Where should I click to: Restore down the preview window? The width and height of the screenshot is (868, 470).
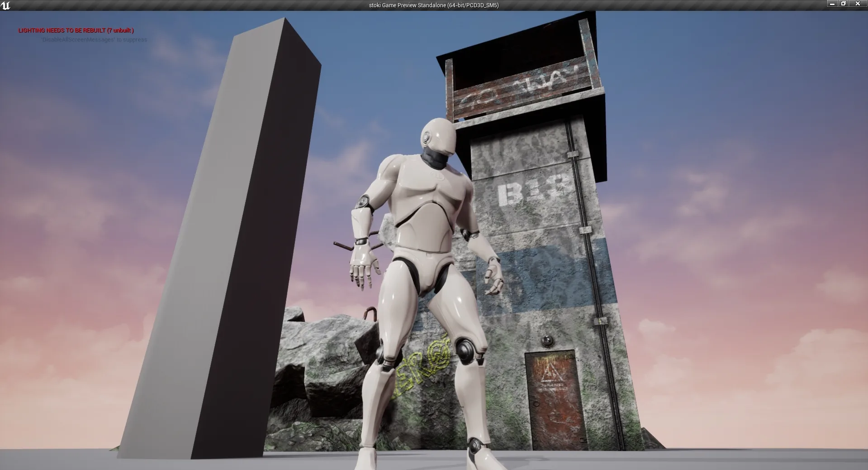click(x=844, y=4)
